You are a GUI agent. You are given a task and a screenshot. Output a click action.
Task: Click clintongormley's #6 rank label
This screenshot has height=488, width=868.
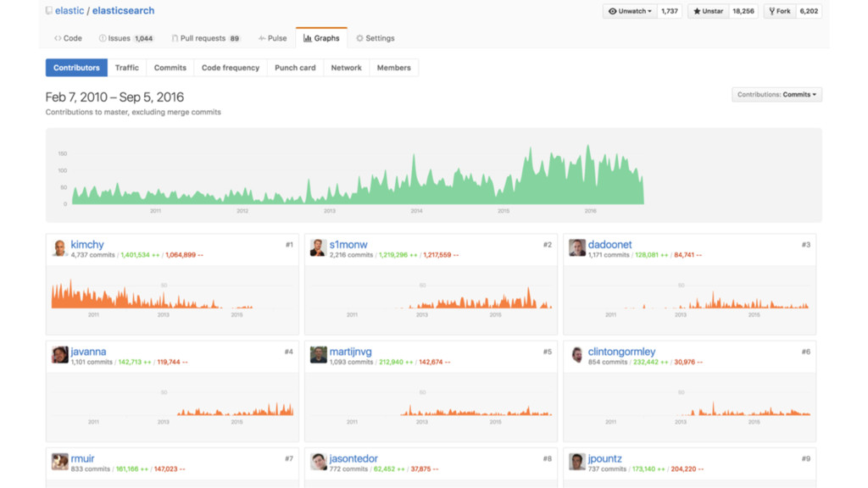tap(806, 352)
